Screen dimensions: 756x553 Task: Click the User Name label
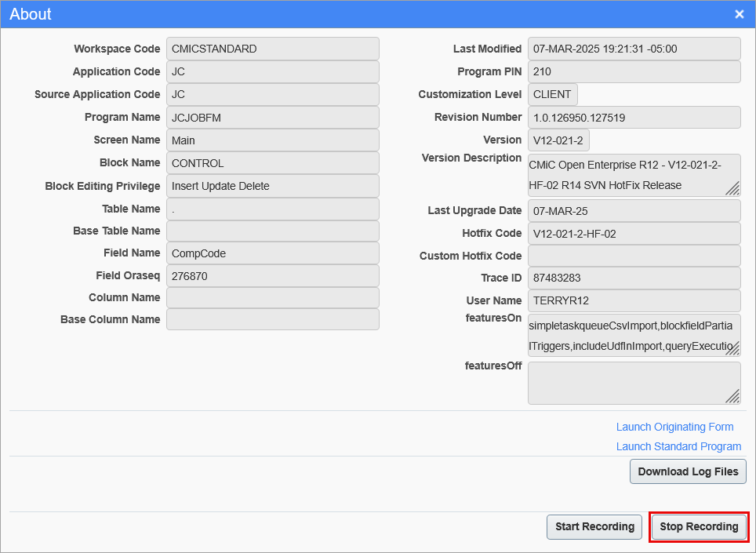494,301
